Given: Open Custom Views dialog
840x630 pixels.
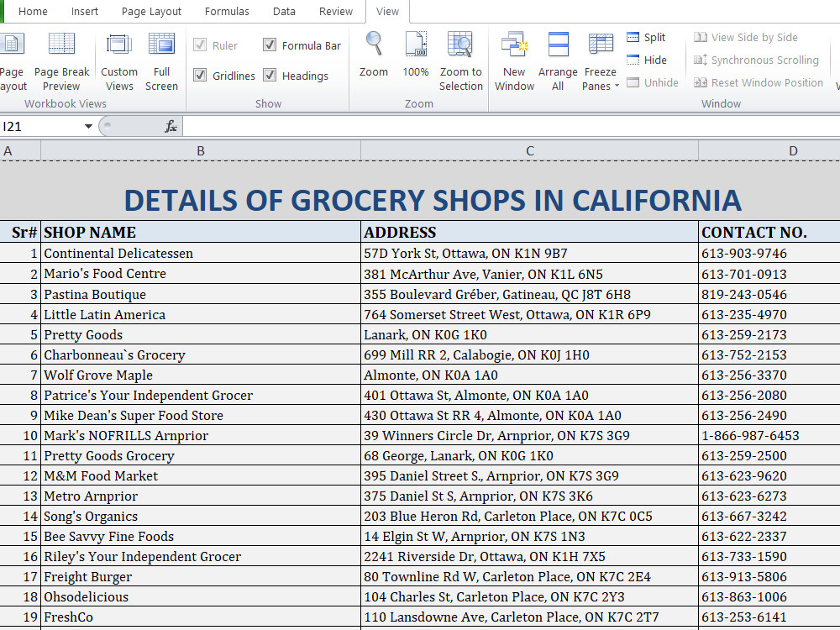Looking at the screenshot, I should point(119,61).
